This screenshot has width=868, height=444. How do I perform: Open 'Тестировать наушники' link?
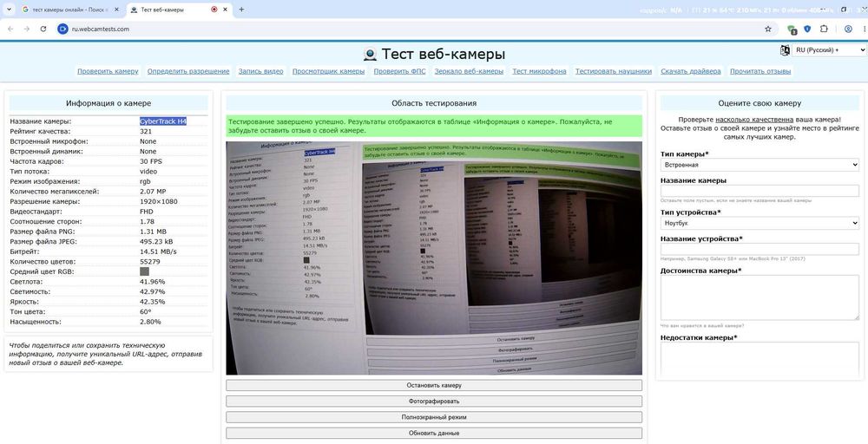coord(614,71)
